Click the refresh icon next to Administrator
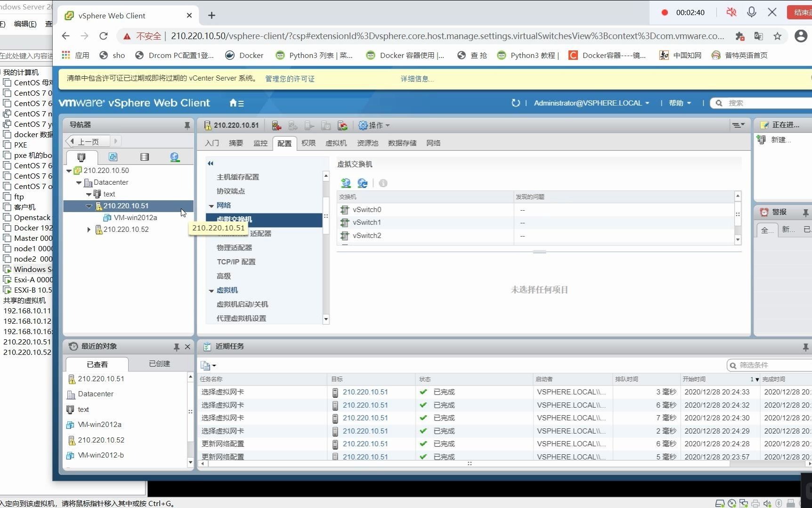The image size is (812, 508). point(516,103)
